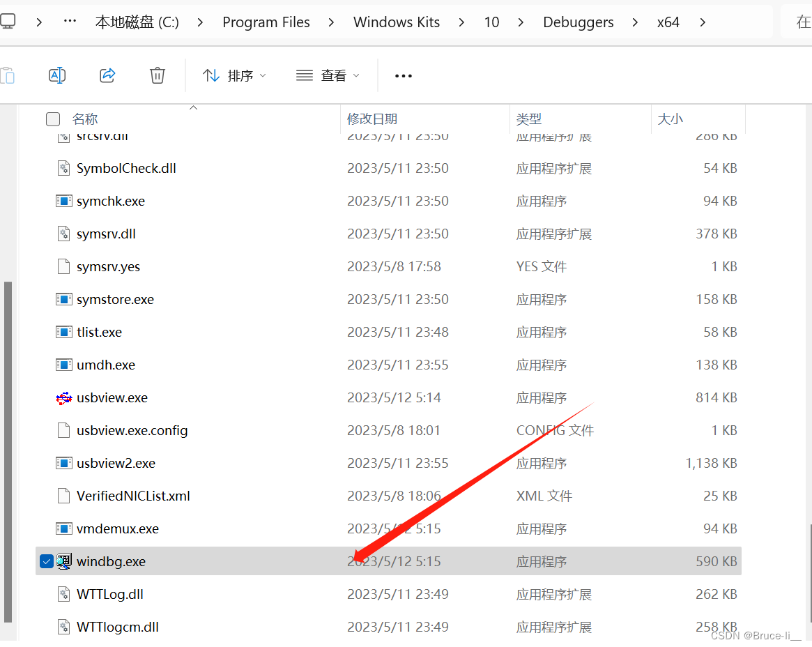Image resolution: width=812 pixels, height=647 pixels.
Task: Click the usbview2.exe file icon
Action: click(63, 463)
